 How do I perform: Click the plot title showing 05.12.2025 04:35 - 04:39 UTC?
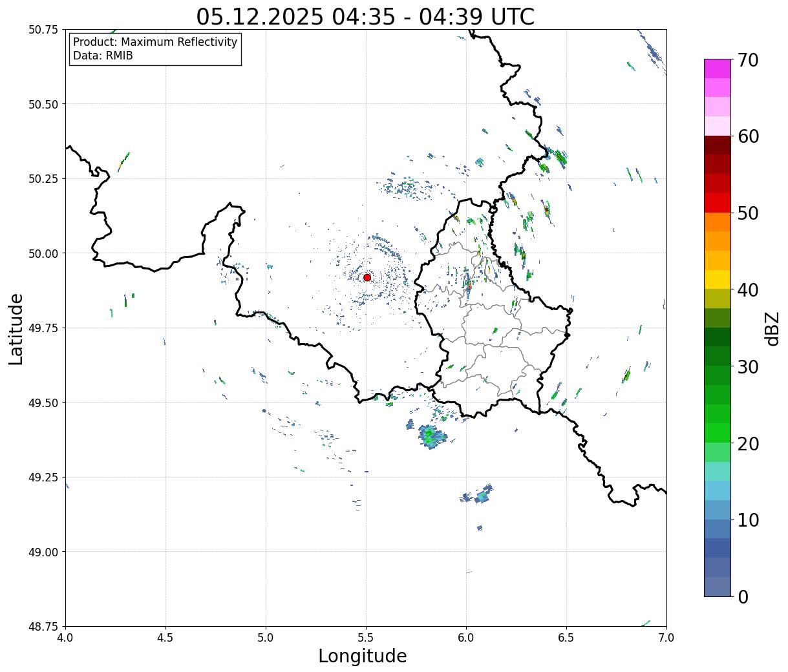coord(365,16)
